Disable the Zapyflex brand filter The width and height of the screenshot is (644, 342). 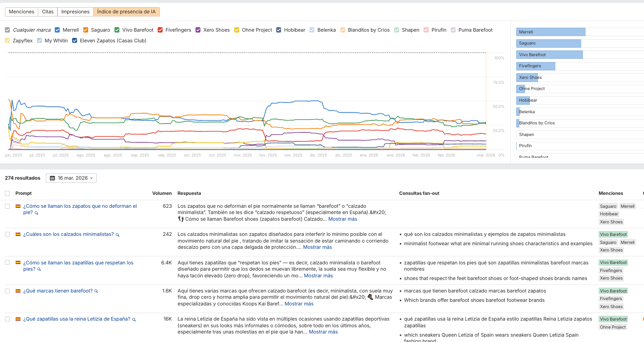(x=8, y=41)
